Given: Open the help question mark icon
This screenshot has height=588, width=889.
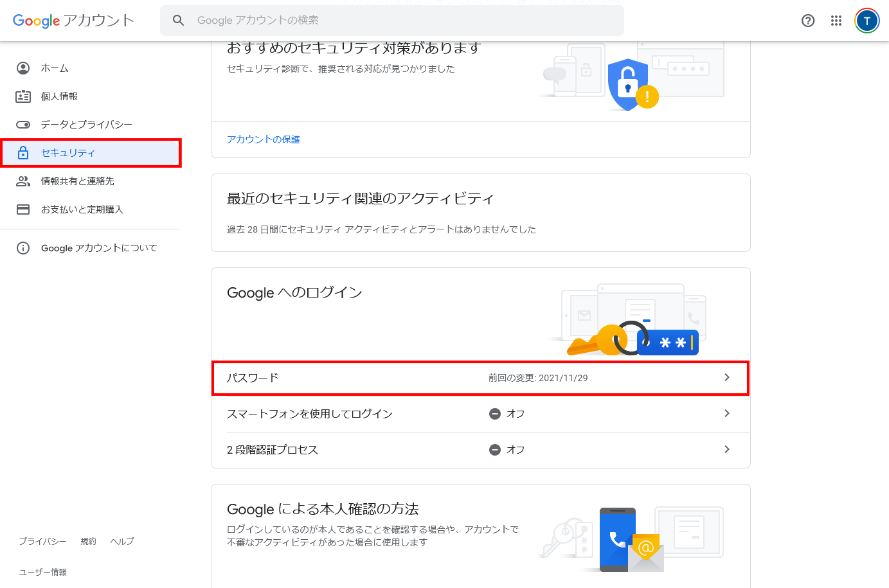Looking at the screenshot, I should [x=808, y=21].
